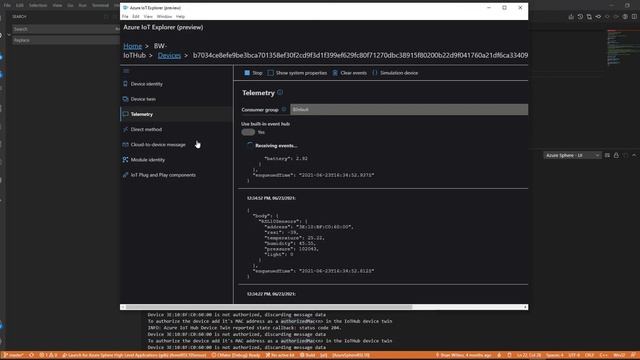The height and width of the screenshot is (360, 640).
Task: Click the first VS Code editor toolbar icon
Action: [571, 17]
